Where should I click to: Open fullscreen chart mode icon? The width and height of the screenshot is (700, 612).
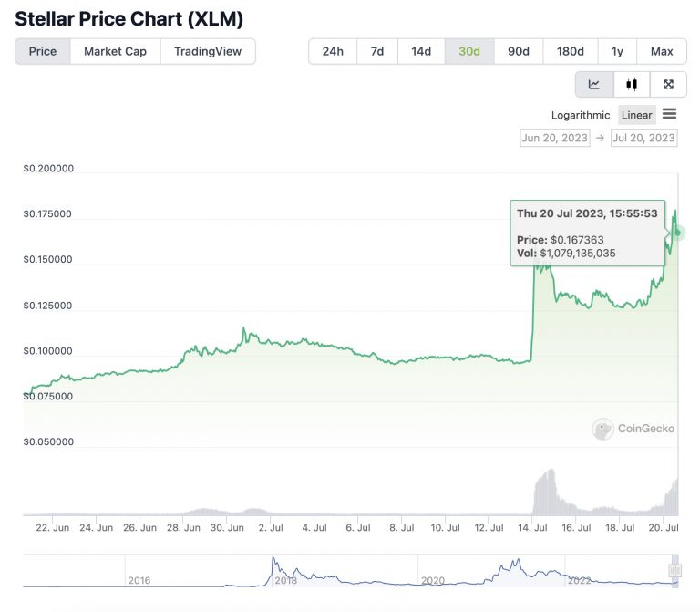[668, 85]
